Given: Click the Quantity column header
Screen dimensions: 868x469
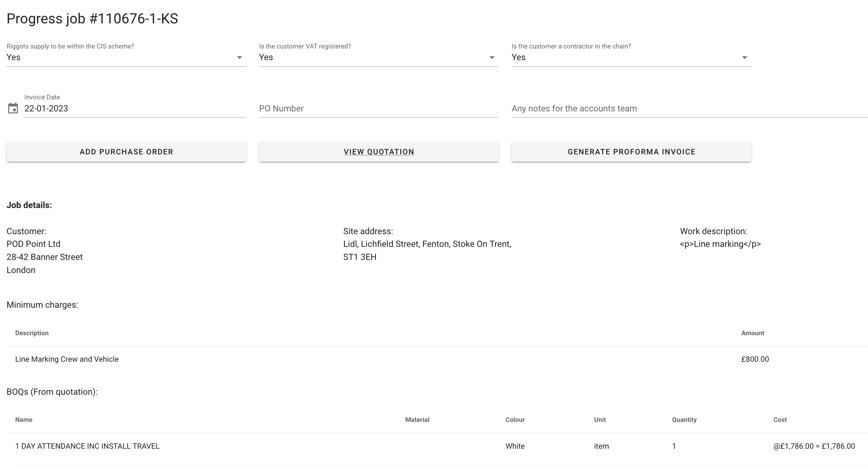Looking at the screenshot, I should point(684,420).
